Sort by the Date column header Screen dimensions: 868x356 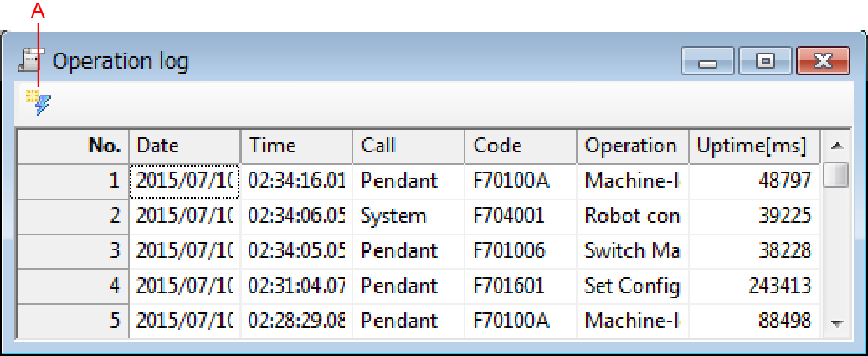pos(185,146)
